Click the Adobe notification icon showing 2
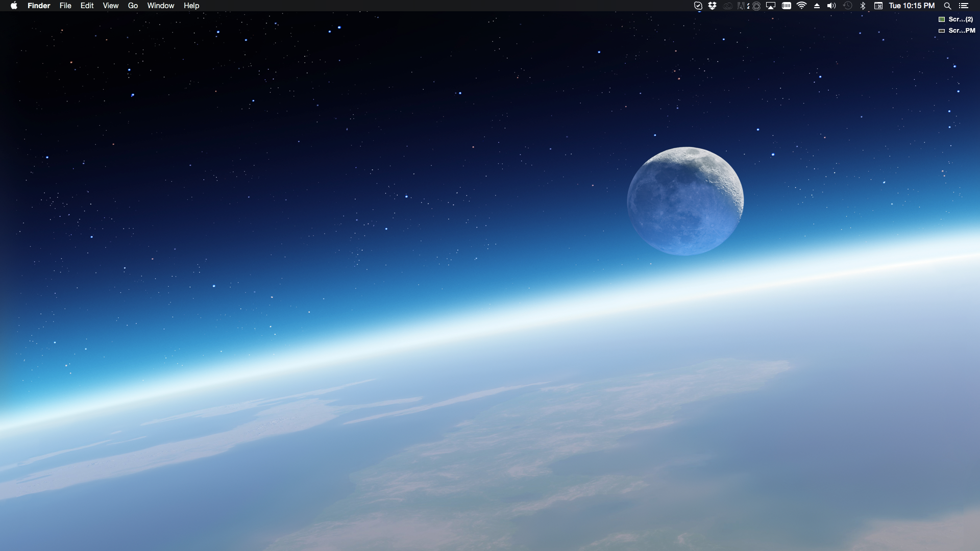The height and width of the screenshot is (551, 980). [743, 6]
